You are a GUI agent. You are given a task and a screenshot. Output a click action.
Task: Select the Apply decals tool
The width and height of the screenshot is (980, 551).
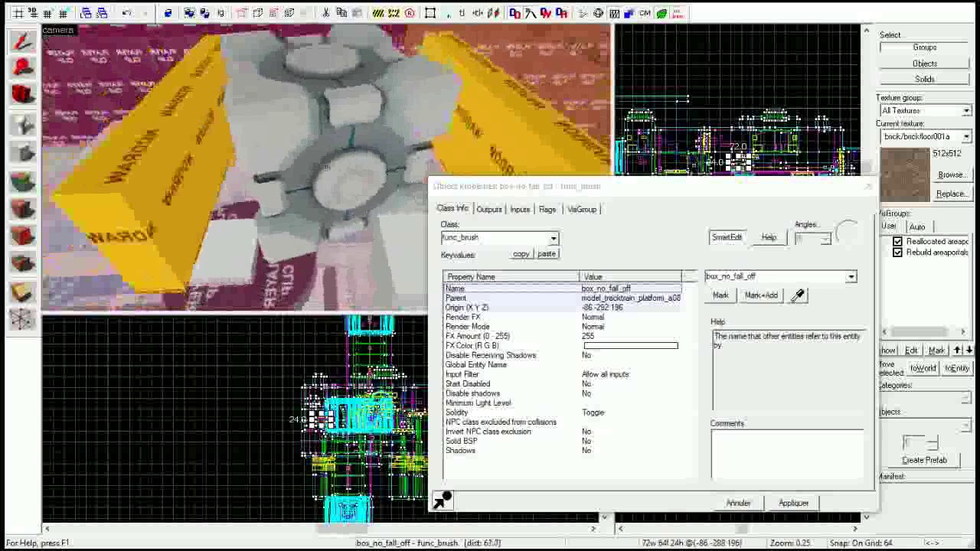[22, 234]
